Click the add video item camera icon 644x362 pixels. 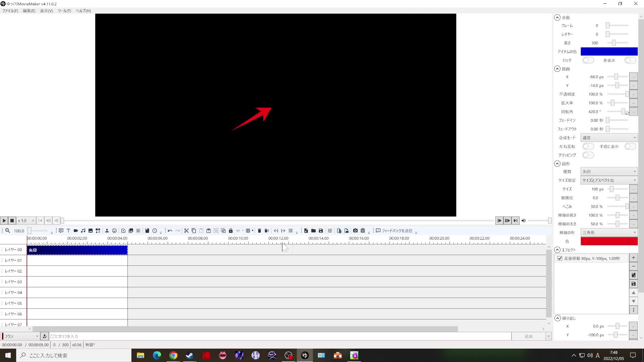76,231
